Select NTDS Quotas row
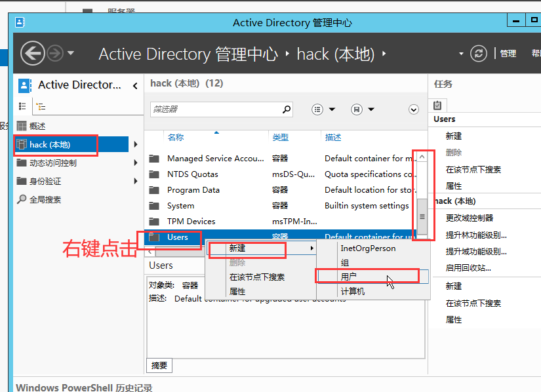This screenshot has width=541, height=392. tap(281, 174)
